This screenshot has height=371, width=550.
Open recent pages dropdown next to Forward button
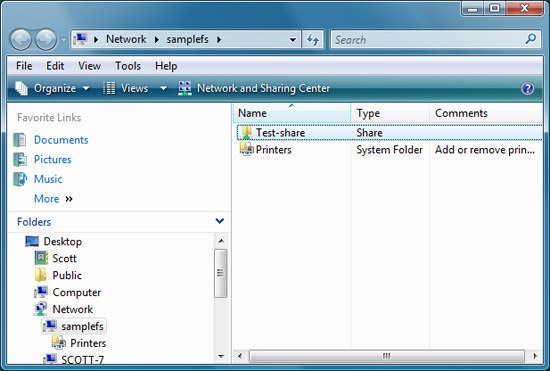63,40
